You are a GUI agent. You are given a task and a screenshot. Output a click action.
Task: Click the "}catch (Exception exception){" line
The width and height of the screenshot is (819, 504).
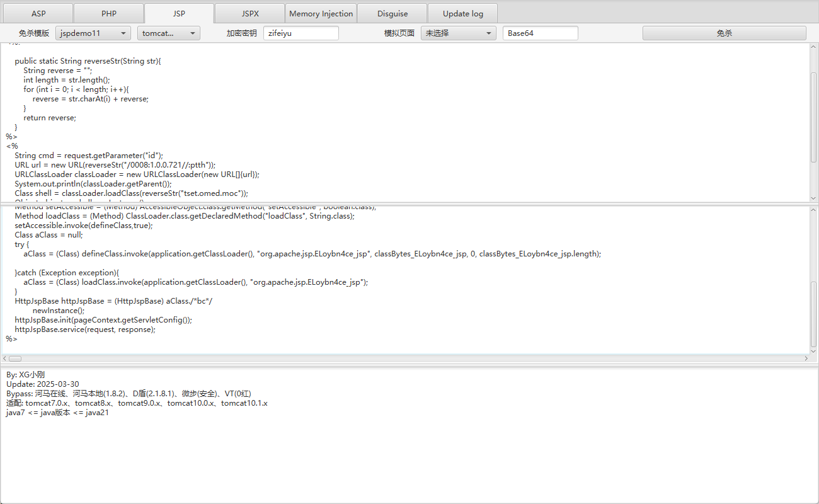pos(67,273)
